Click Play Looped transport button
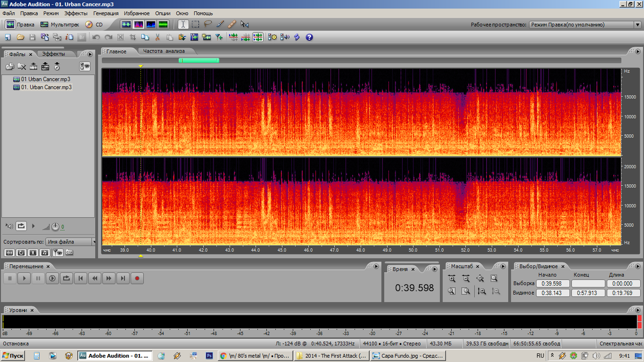Screen dimensions: 644x362 tap(66, 278)
